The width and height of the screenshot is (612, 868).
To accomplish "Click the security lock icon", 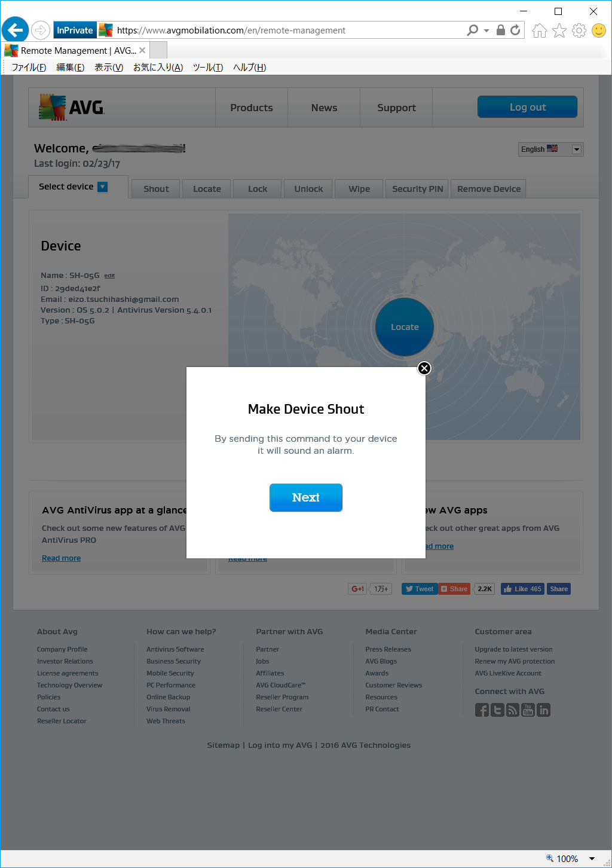I will click(501, 30).
